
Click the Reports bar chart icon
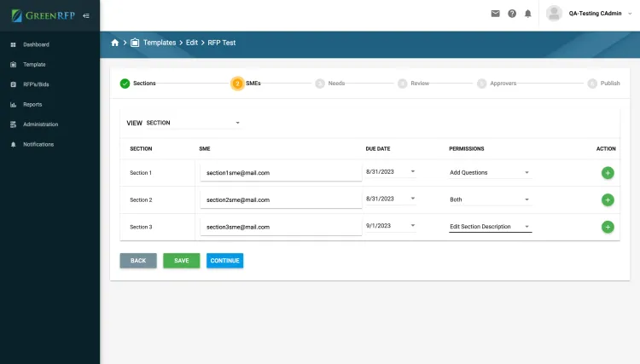point(13,104)
